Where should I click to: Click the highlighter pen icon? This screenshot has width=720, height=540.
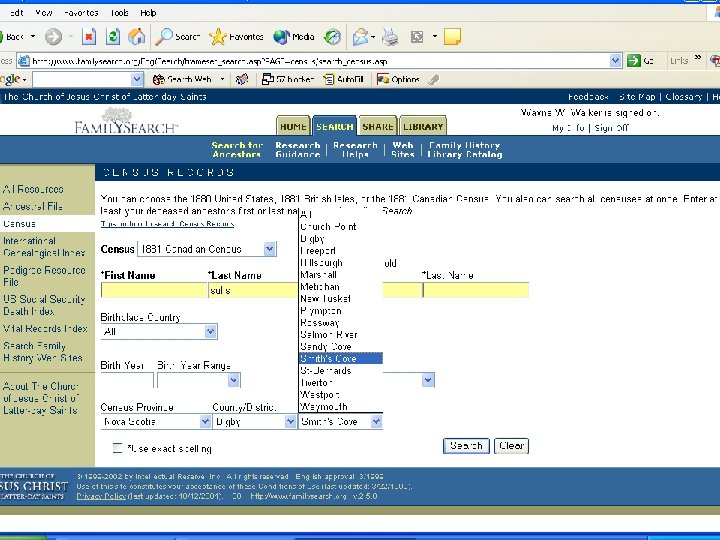coord(433,79)
